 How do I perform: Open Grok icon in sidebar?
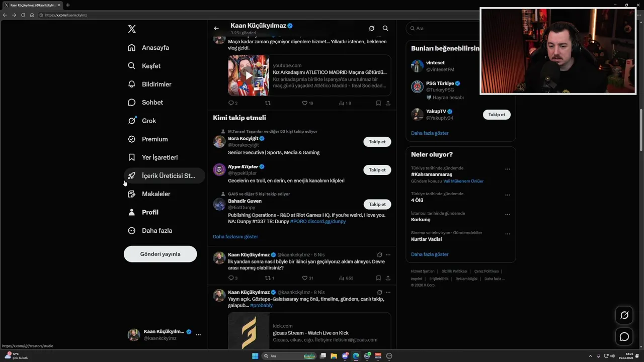pyautogui.click(x=131, y=121)
